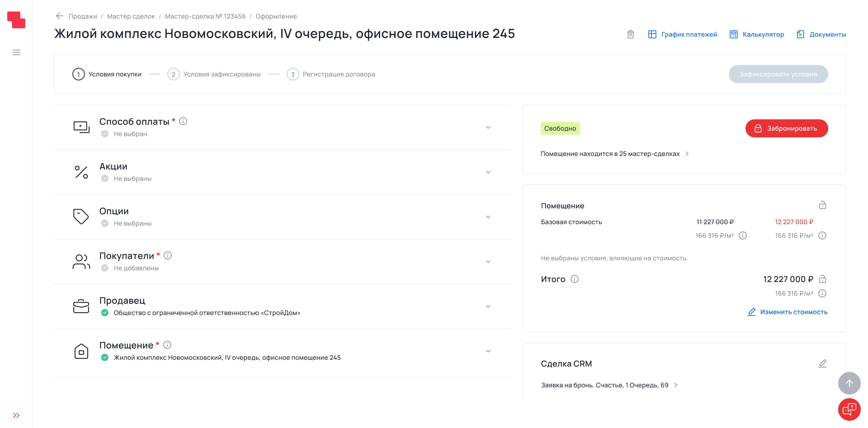The image size is (868, 428).
Task: Click the Забронировать button
Action: point(786,128)
